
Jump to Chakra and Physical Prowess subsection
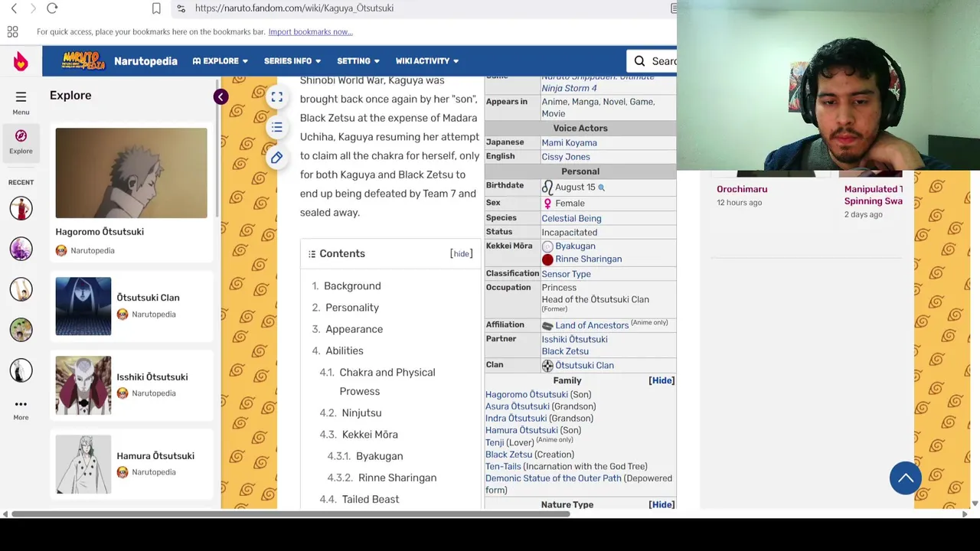[x=387, y=382]
